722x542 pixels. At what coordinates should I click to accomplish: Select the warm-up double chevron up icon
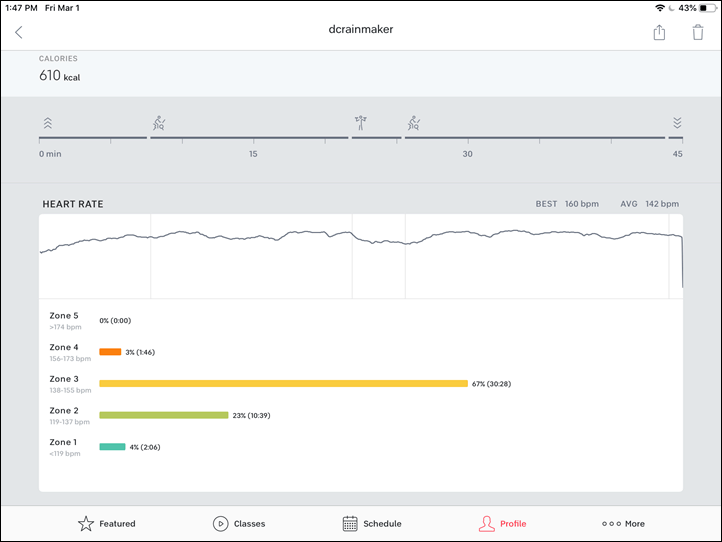click(x=47, y=123)
